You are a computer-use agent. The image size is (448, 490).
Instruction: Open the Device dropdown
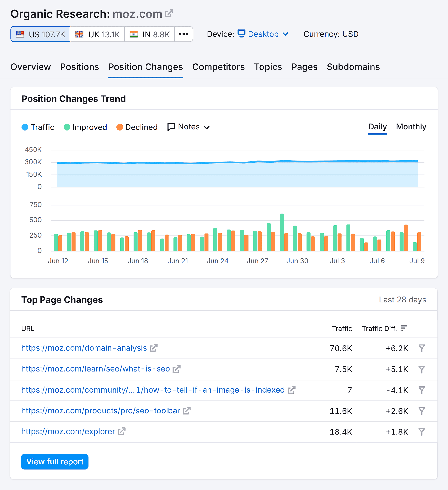point(263,34)
